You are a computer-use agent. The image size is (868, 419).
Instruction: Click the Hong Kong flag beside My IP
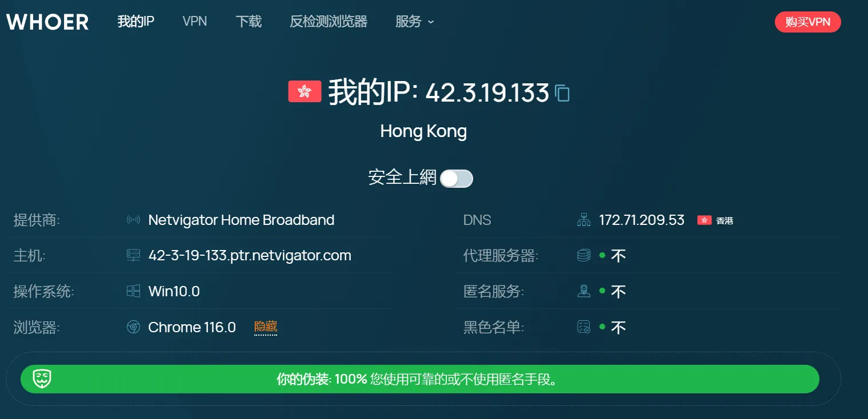click(305, 91)
